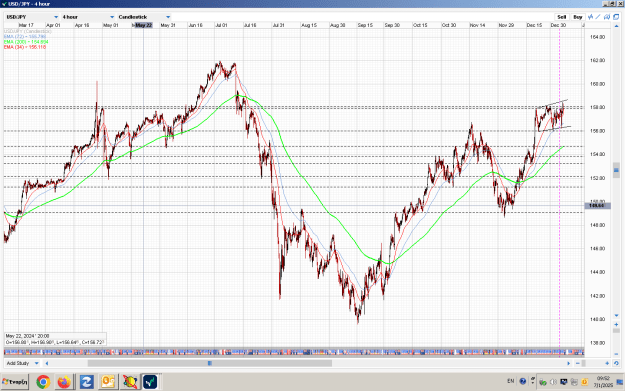The width and height of the screenshot is (625, 391).
Task: Click the Windows Start button
Action: tap(15, 382)
